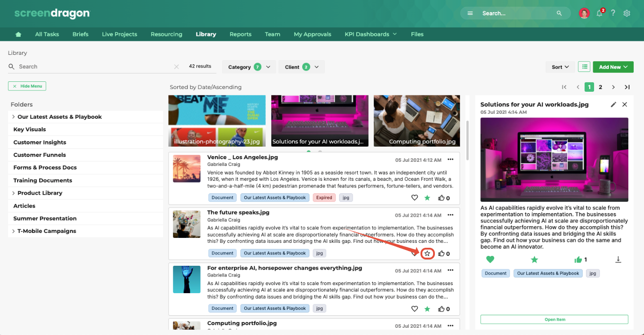Like Venice _ Los Angeles.jpg with thumbs up

click(x=441, y=198)
